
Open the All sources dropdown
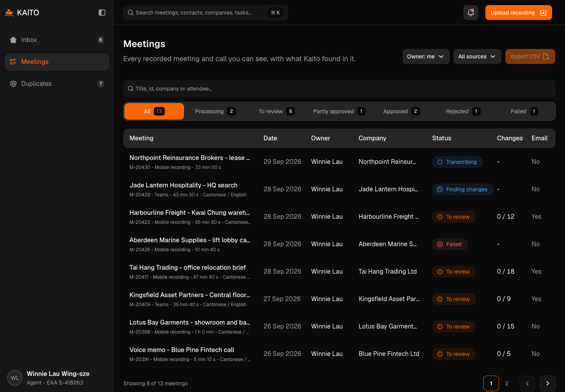477,56
